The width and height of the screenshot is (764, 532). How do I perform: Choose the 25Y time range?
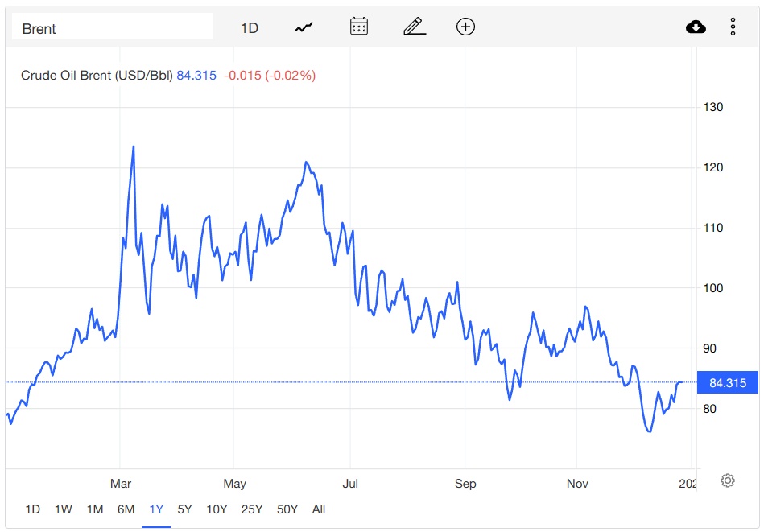[x=252, y=509]
